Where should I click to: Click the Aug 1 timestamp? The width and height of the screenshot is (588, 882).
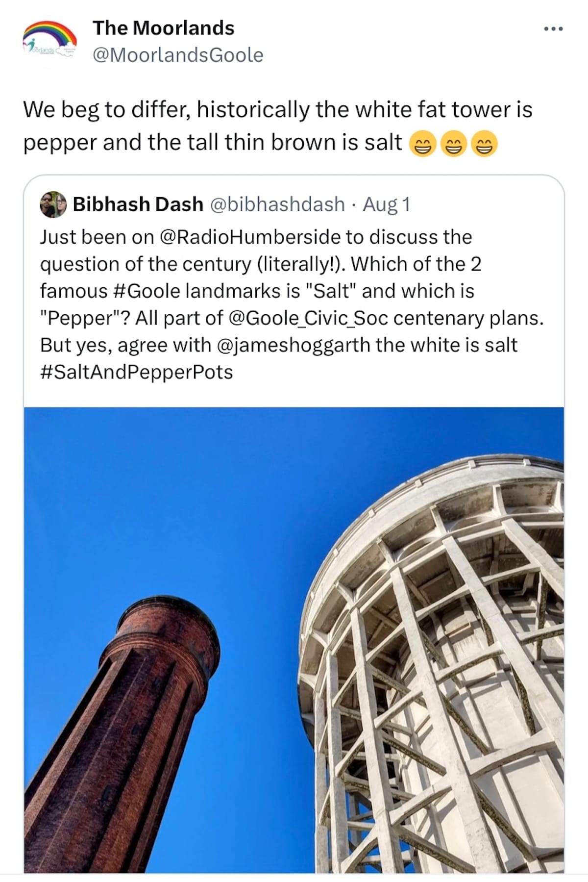pos(386,204)
